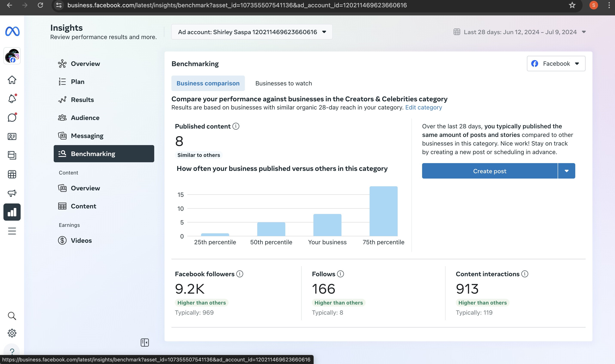Open Home from the left sidebar
This screenshot has height=364, width=615.
point(12,80)
